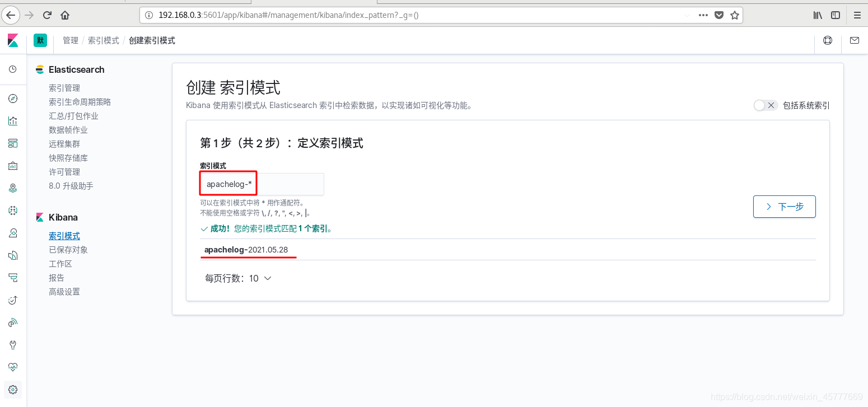
Task: Click the Kibana logo
Action: click(x=13, y=40)
